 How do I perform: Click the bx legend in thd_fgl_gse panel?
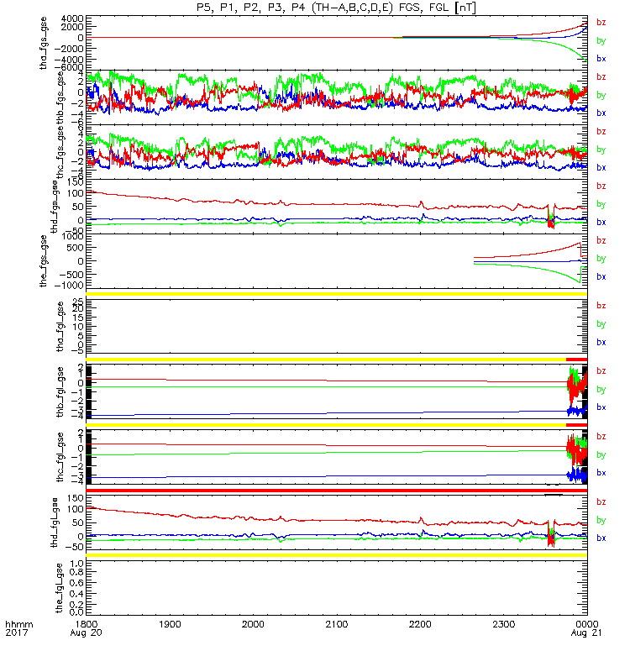pyautogui.click(x=601, y=538)
